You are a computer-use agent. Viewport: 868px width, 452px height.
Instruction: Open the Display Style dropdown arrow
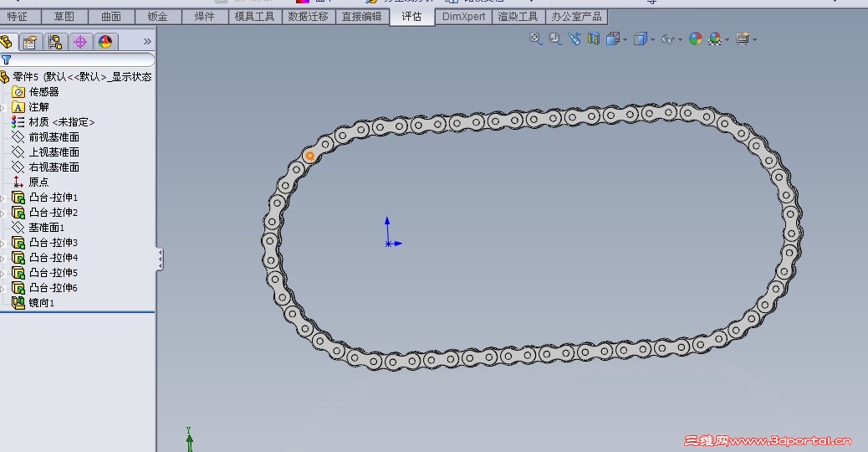[652, 39]
